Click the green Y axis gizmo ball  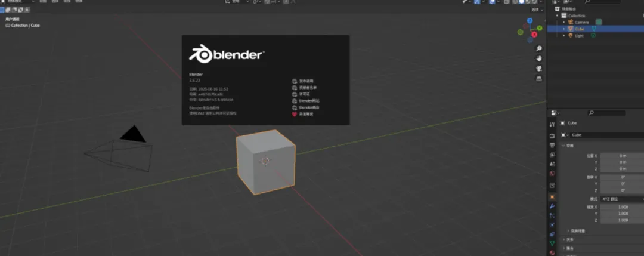pyautogui.click(x=539, y=28)
